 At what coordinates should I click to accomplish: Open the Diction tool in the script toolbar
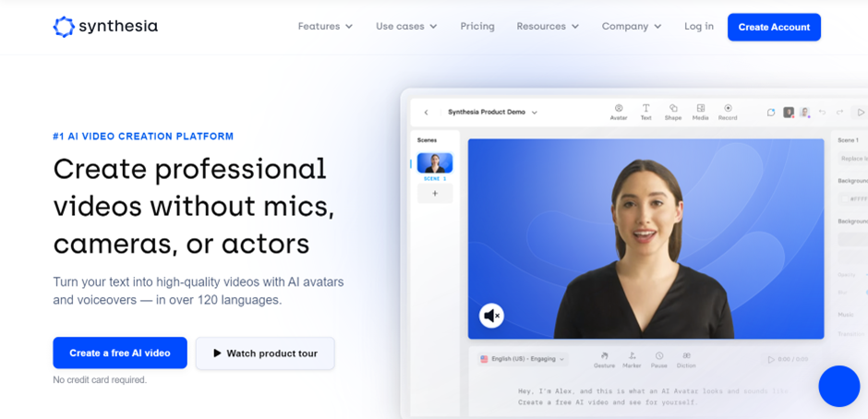tap(686, 360)
